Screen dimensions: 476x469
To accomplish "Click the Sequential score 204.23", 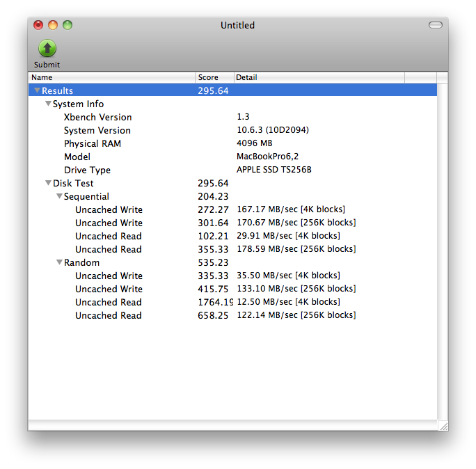I will coord(213,196).
